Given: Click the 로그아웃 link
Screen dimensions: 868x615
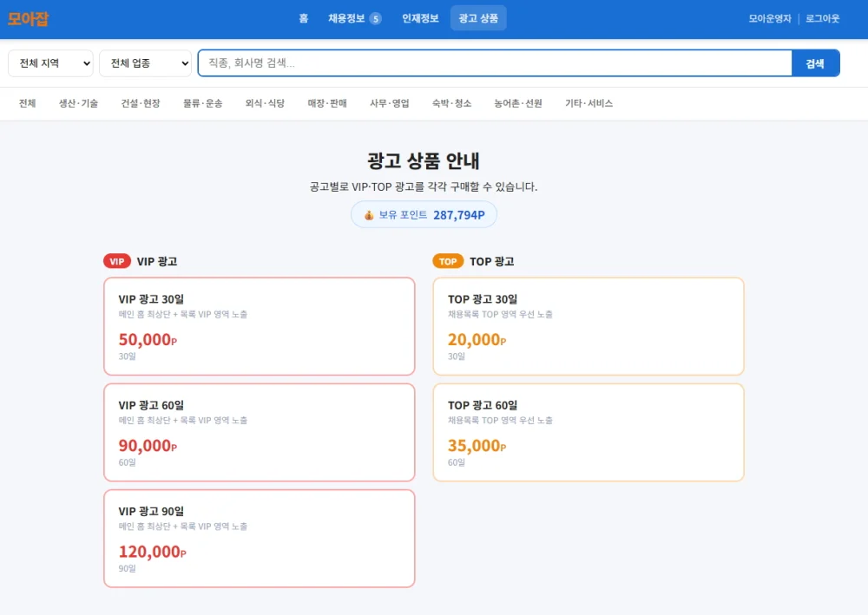Looking at the screenshot, I should click(822, 18).
